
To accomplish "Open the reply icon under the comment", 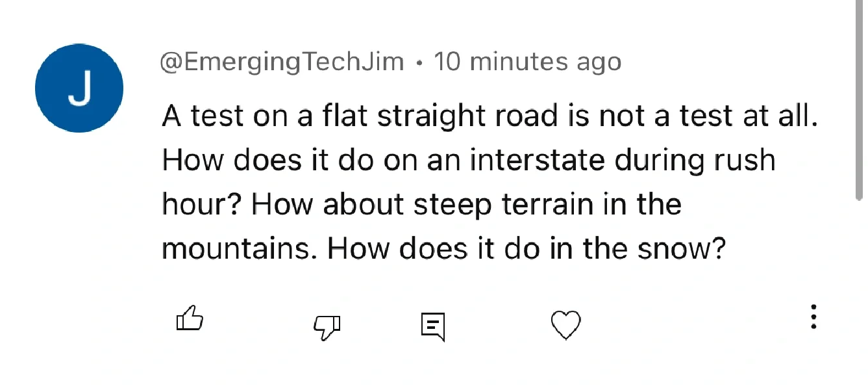I will coord(432,326).
